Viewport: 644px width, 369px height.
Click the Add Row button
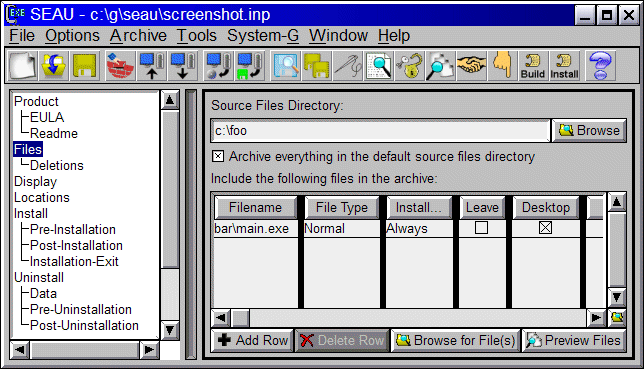point(253,341)
